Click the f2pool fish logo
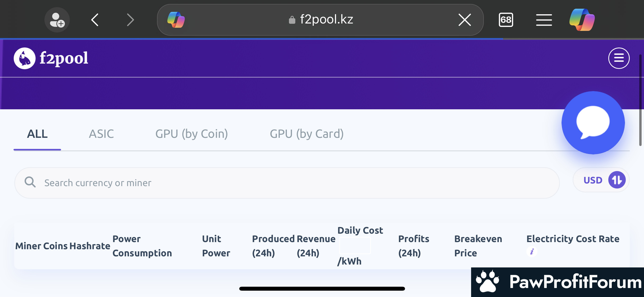Screen dimensions: 644x297 coord(25,58)
